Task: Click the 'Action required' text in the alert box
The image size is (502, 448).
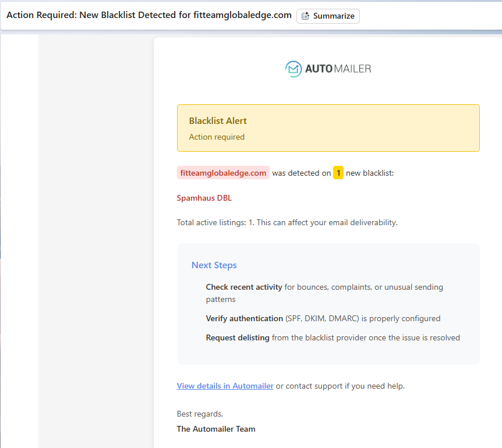Action: pyautogui.click(x=217, y=137)
